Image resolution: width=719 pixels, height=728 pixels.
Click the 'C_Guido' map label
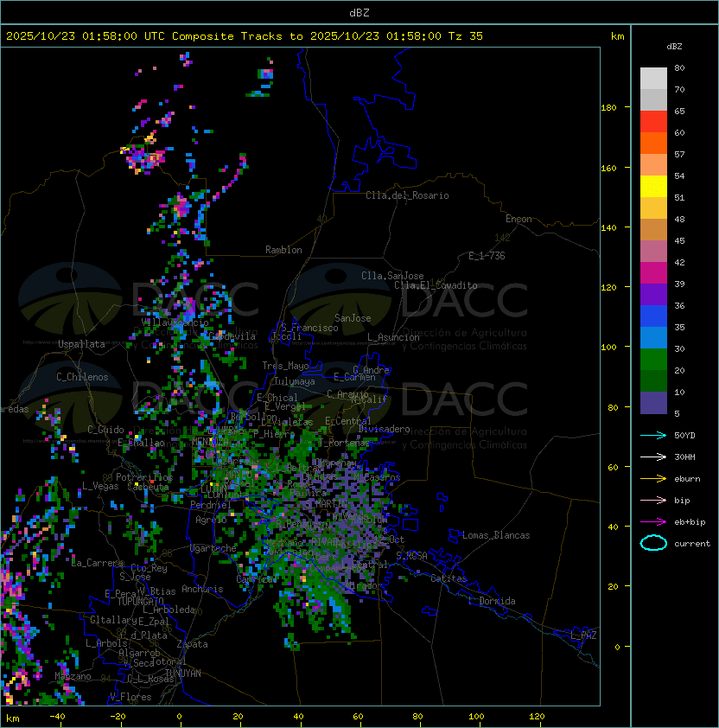[x=105, y=430]
